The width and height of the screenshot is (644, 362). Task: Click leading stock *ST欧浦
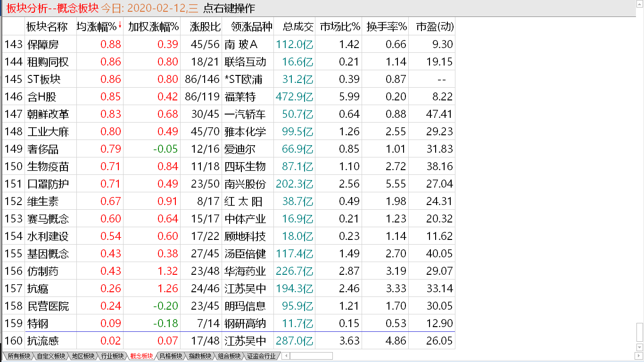pyautogui.click(x=243, y=79)
